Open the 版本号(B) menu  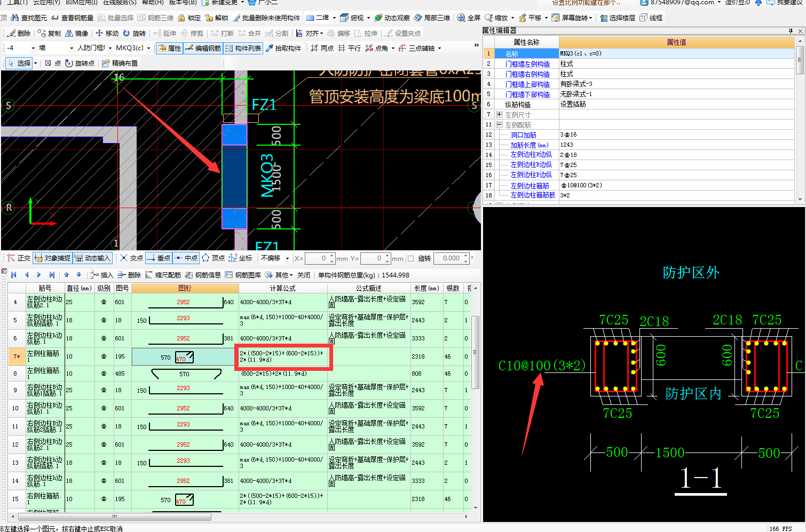tap(183, 3)
